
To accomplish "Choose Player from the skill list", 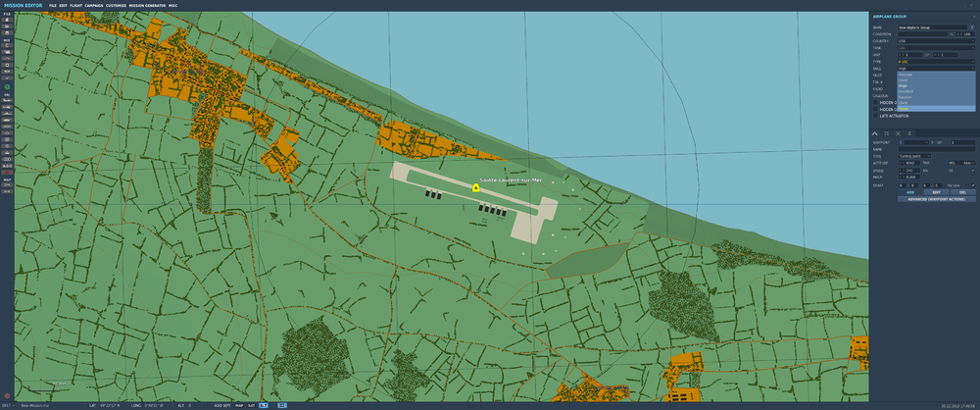I will pos(936,108).
